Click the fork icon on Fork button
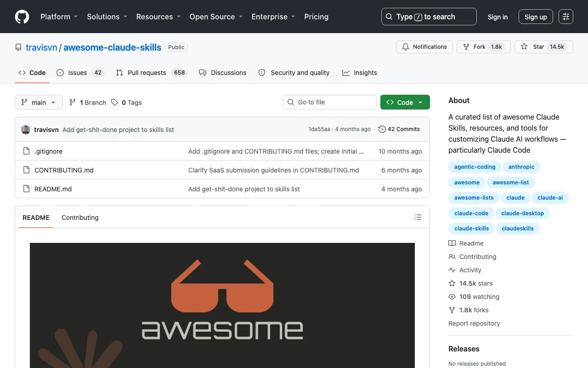Viewport: 588px width, 368px height. coord(466,47)
